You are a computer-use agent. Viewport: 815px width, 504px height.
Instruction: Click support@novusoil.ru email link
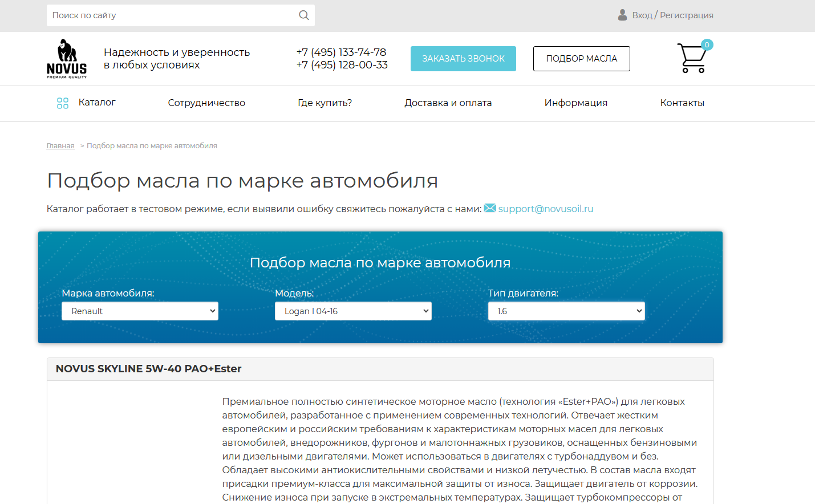(x=546, y=209)
